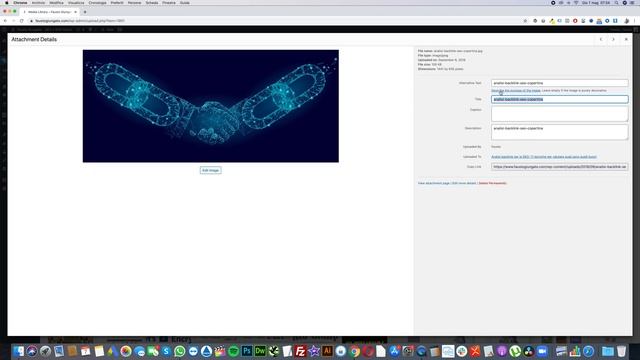Open App Store from the dock
The width and height of the screenshot is (640, 360).
pos(394,351)
